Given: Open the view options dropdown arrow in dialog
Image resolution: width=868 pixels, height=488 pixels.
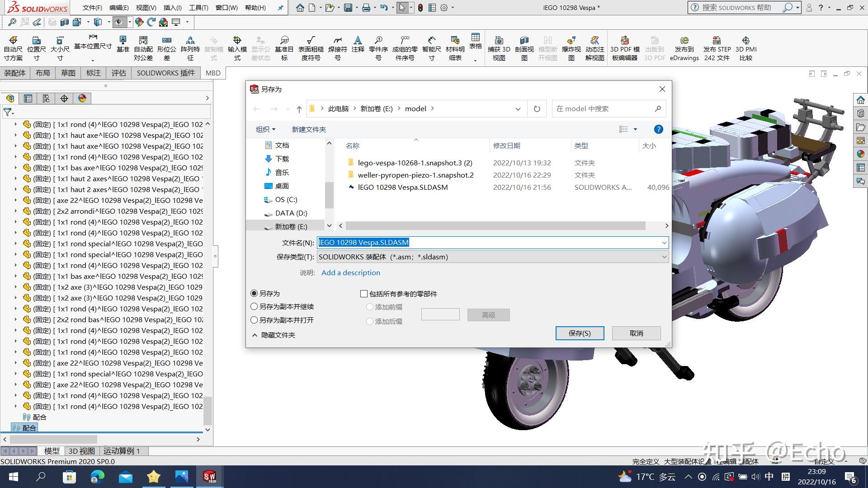Looking at the screenshot, I should pyautogui.click(x=635, y=130).
